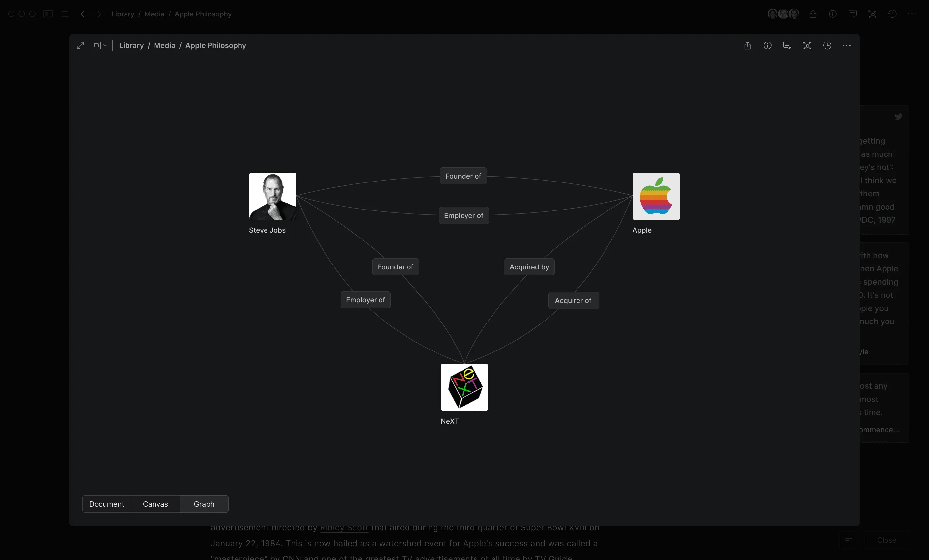Switch to the Document tab
This screenshot has width=929, height=560.
(107, 504)
